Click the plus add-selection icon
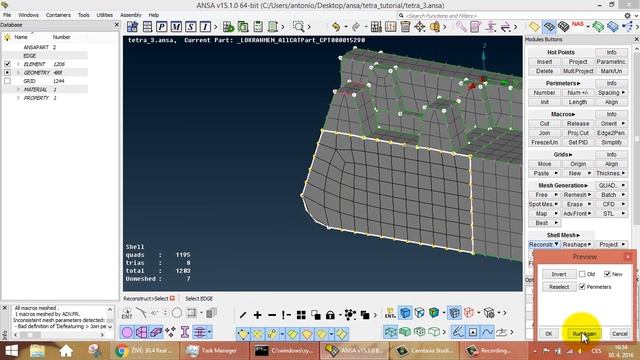 (x=258, y=315)
